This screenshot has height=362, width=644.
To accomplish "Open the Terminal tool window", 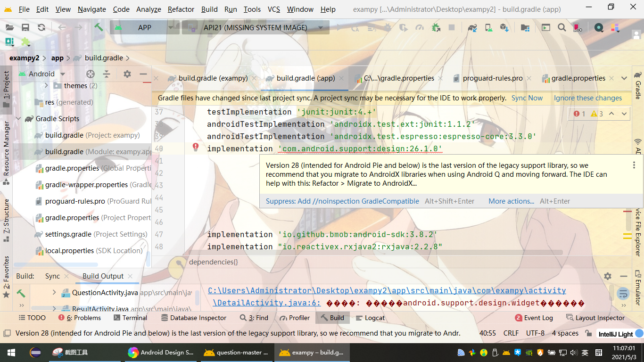I will [x=130, y=318].
